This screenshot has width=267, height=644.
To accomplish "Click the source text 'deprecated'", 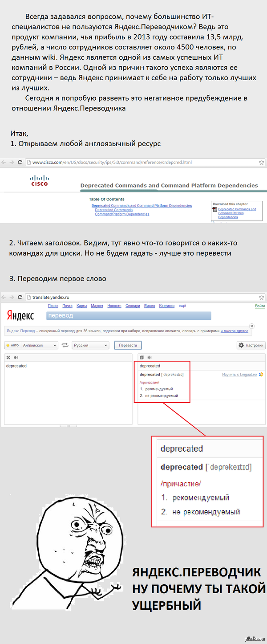I will pyautogui.click(x=16, y=366).
